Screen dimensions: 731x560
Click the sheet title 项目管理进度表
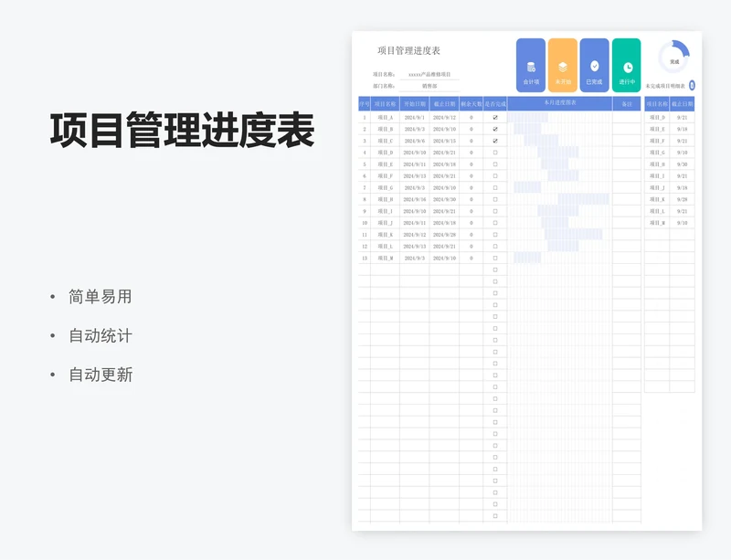pos(408,51)
